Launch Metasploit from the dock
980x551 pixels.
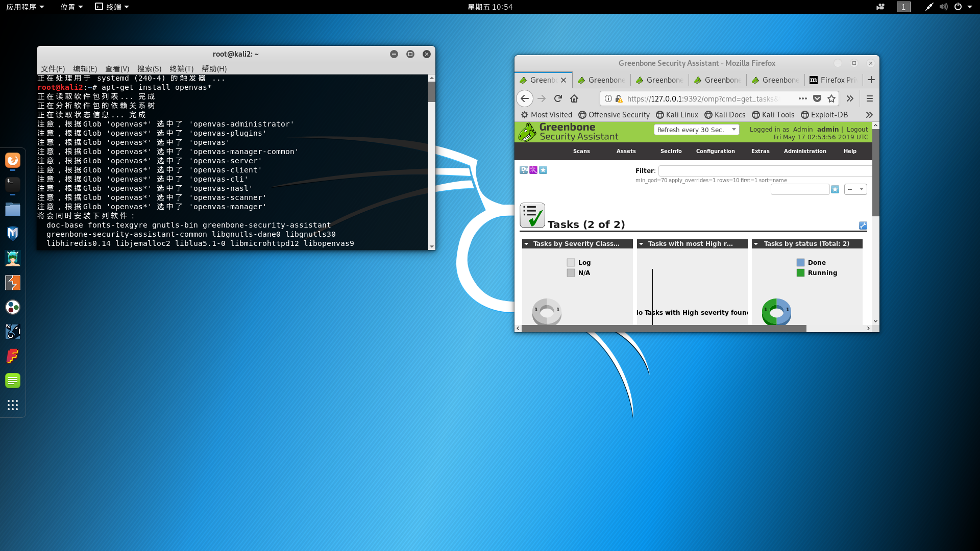tap(13, 233)
